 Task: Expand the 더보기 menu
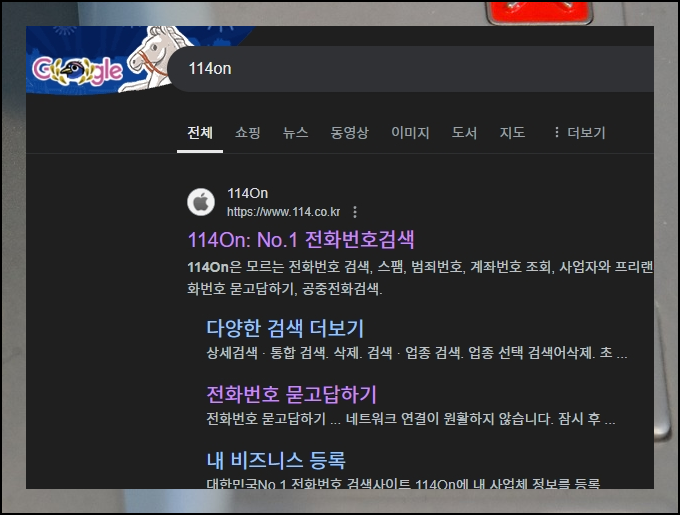click(x=579, y=133)
